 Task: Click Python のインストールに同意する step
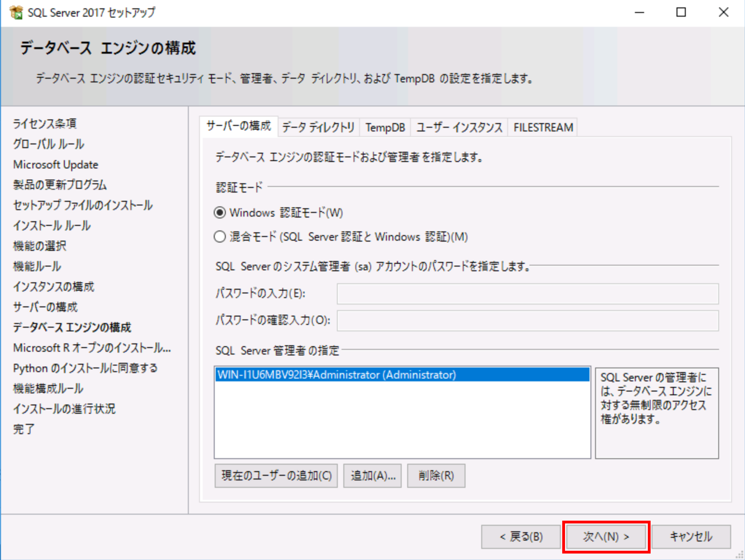[86, 368]
